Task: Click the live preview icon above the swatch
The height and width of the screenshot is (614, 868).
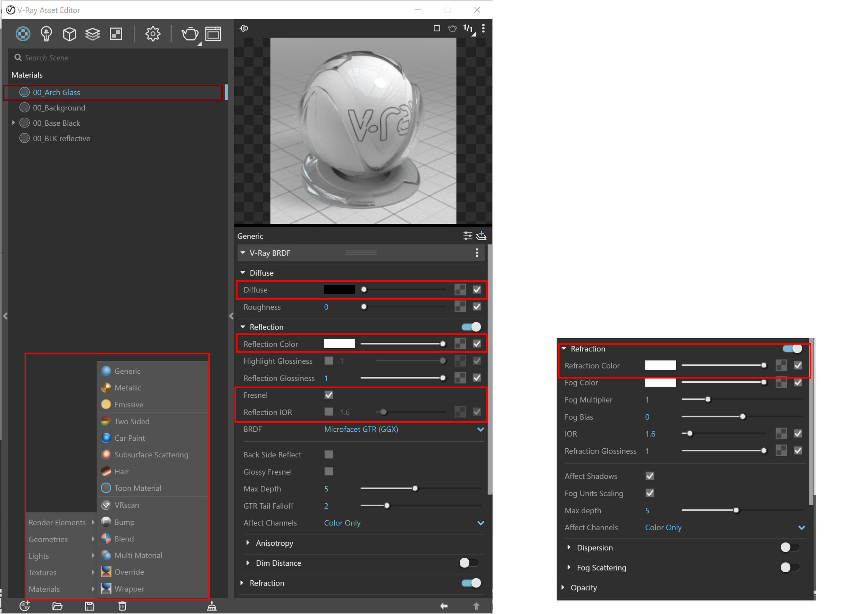Action: pyautogui.click(x=244, y=28)
